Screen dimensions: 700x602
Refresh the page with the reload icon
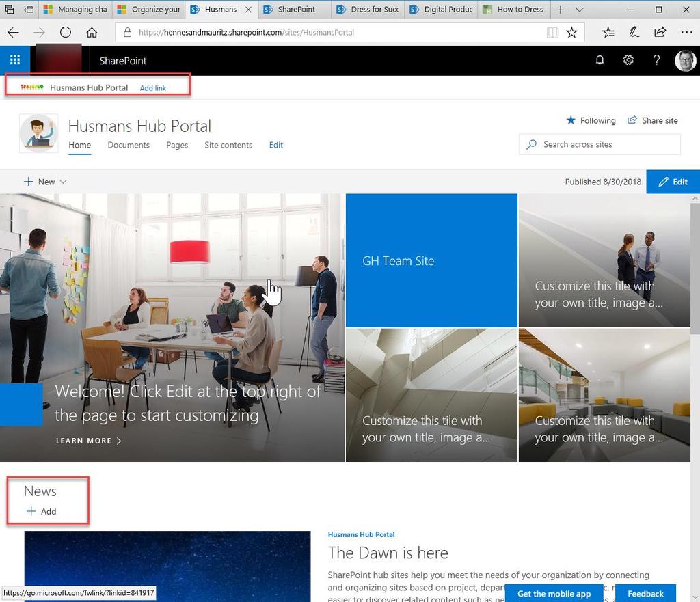(x=65, y=32)
